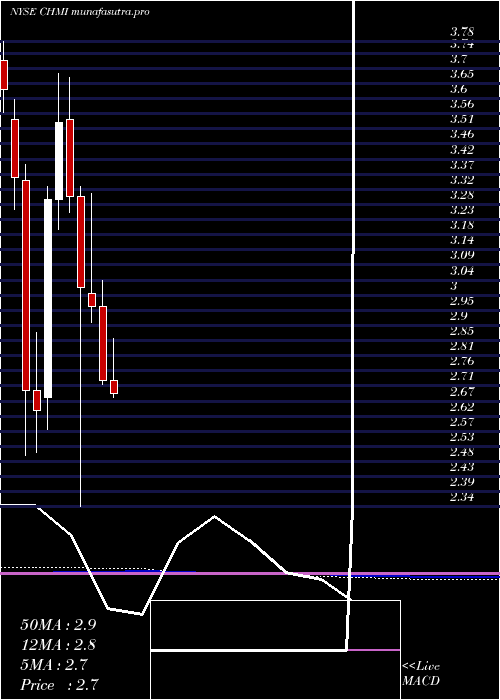Screen dimensions: 500x700
Task: Click the 3.37 price axis label
Action: coord(462,165)
